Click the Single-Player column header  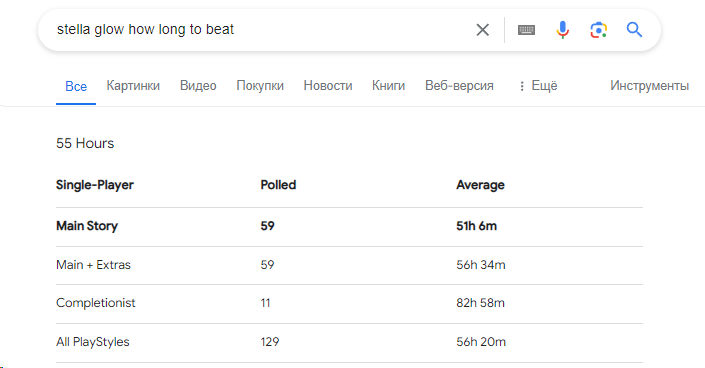click(95, 185)
